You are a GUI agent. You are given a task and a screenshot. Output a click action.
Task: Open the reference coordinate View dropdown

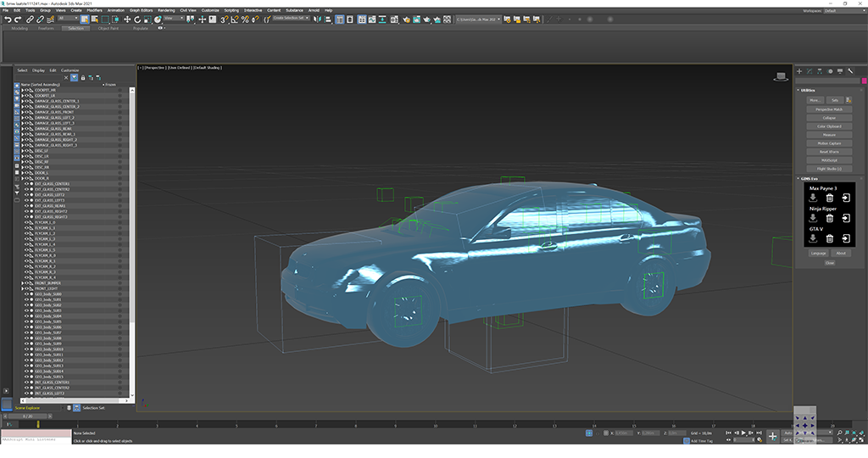[x=174, y=19]
